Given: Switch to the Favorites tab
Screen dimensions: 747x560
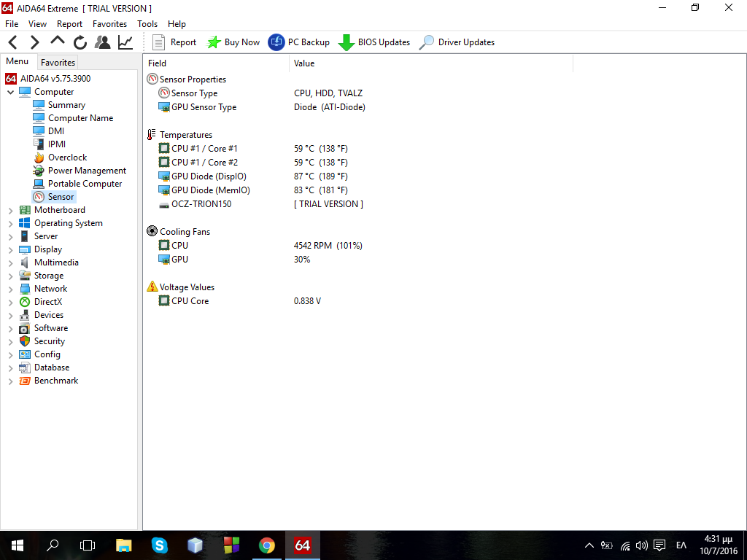Looking at the screenshot, I should pyautogui.click(x=58, y=63).
